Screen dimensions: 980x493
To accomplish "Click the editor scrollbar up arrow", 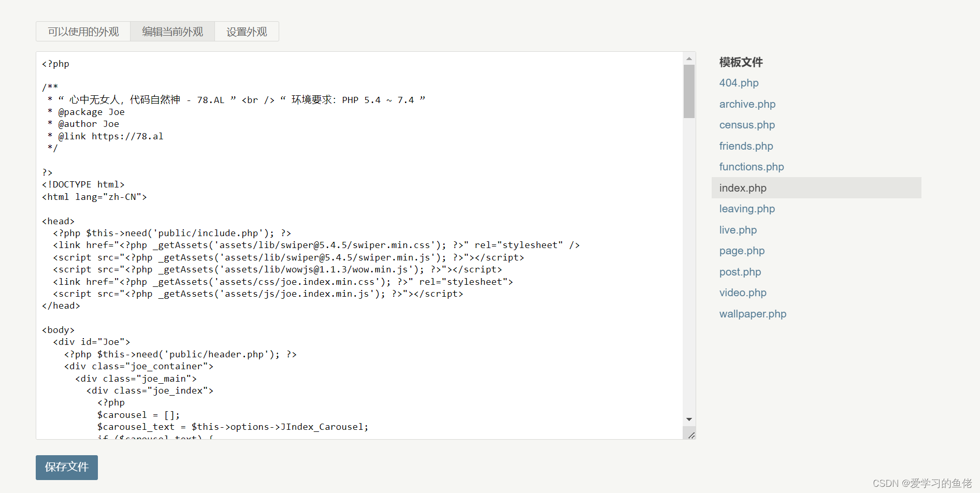I will point(689,59).
